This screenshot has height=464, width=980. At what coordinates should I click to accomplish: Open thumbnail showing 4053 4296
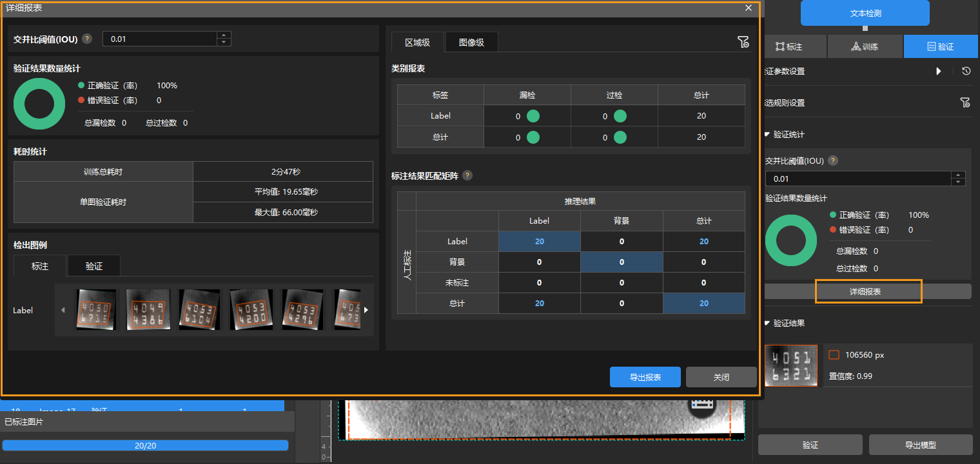(x=303, y=309)
